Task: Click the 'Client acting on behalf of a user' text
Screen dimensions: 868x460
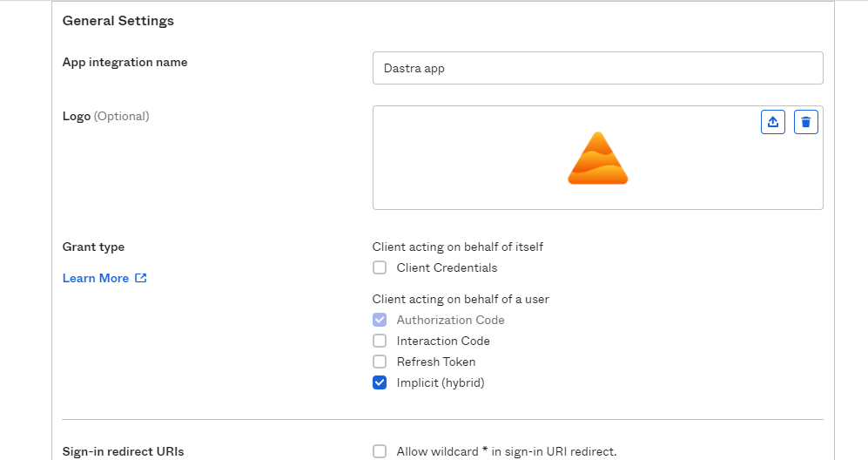Action: tap(461, 300)
